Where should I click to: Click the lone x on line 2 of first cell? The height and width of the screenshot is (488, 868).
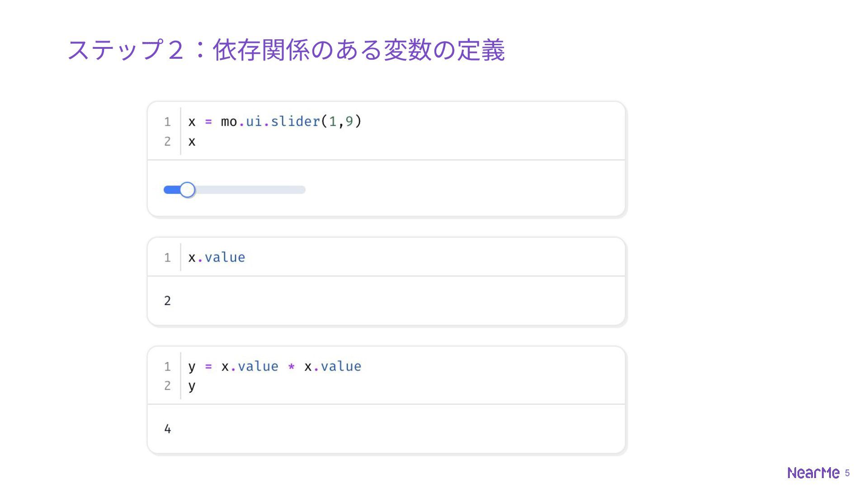192,141
